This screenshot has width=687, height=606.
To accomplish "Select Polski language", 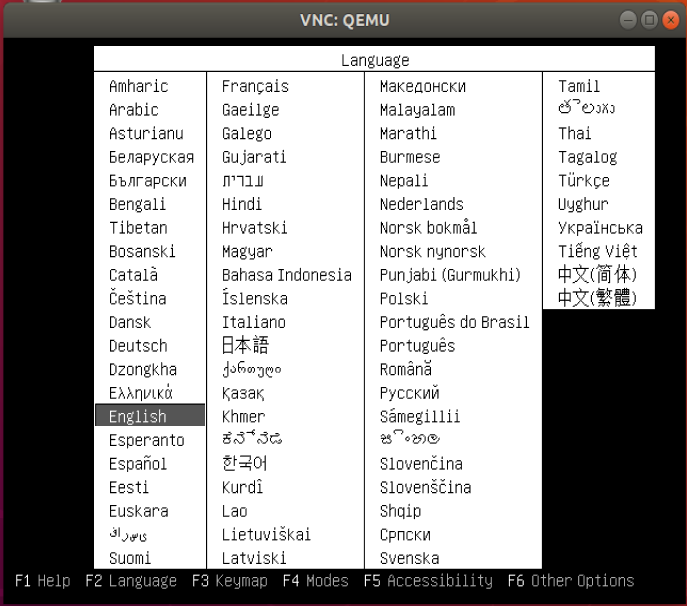I will pyautogui.click(x=404, y=298).
